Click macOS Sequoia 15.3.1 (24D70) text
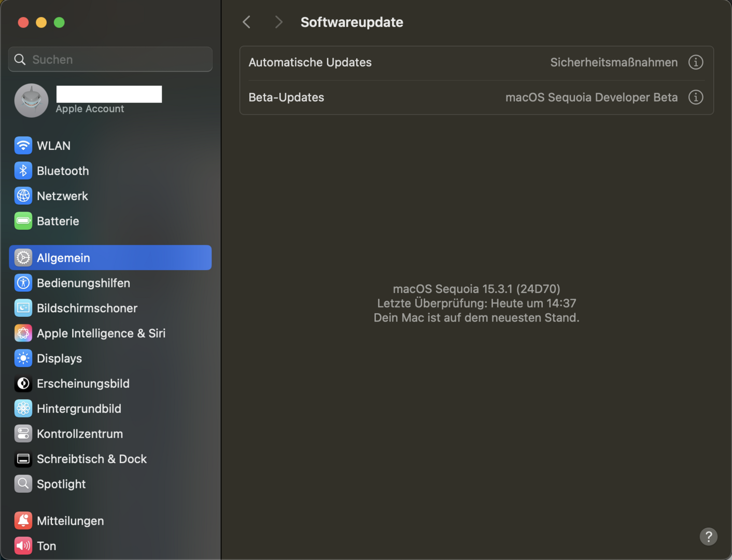Screen dimensions: 732x560 (476, 289)
